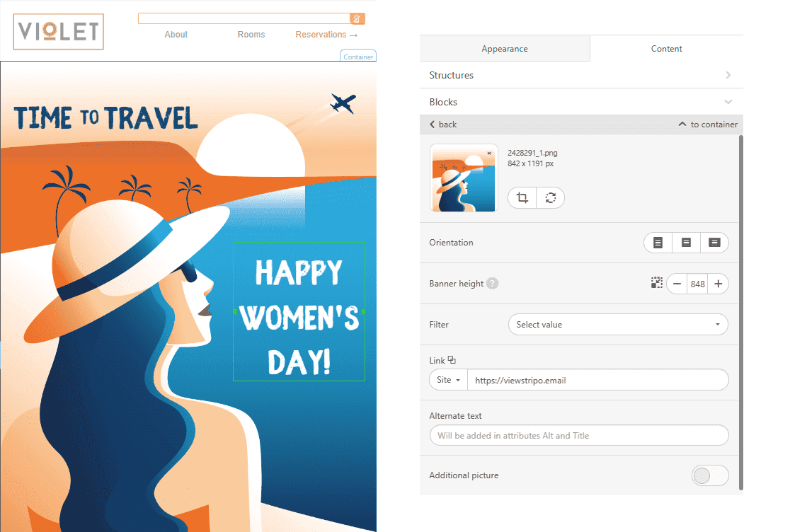This screenshot has height=532, width=790.
Task: Enable the Additional picture toggle
Action: coord(710,475)
